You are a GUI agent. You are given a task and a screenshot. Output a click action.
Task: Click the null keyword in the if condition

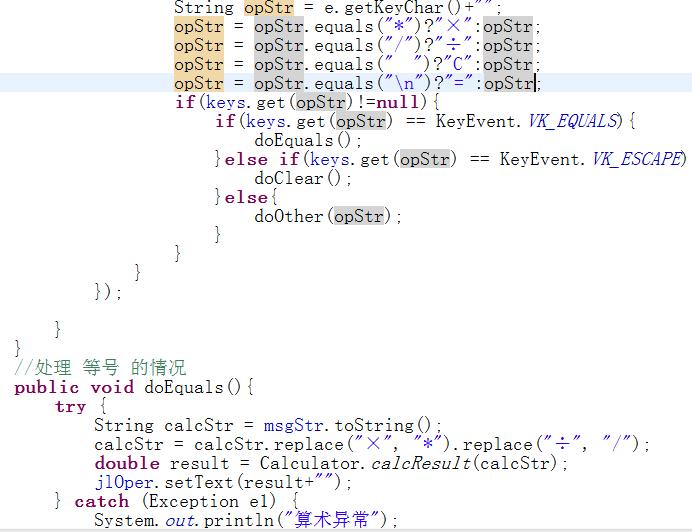(397, 102)
